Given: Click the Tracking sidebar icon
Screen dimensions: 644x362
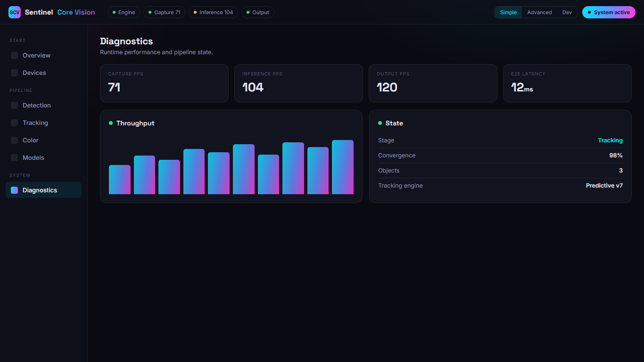Looking at the screenshot, I should click(x=15, y=123).
